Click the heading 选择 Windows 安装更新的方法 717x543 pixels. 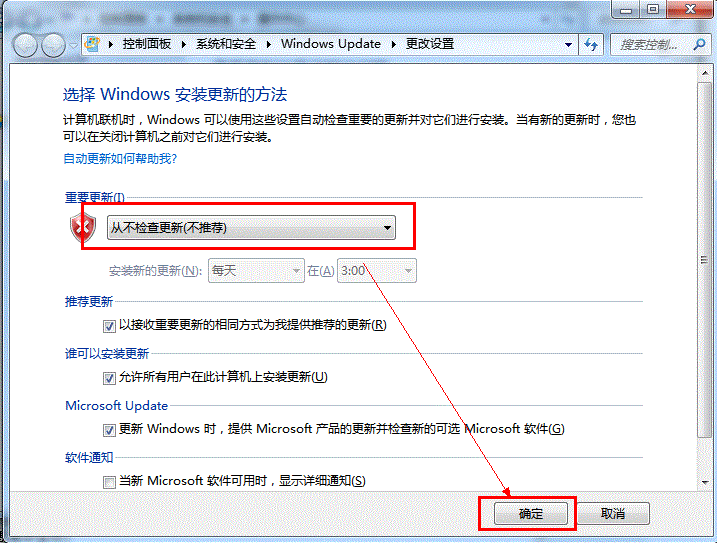click(175, 94)
